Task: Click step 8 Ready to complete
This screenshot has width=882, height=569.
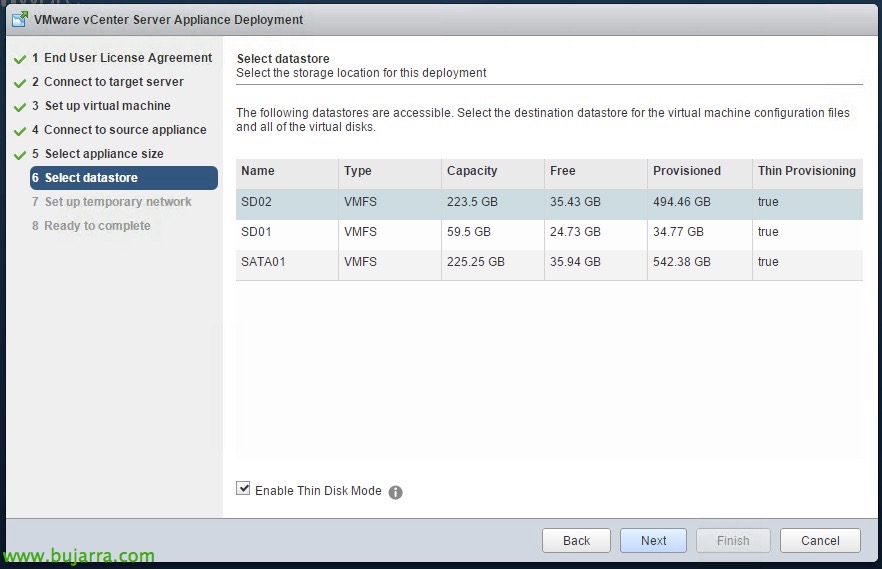Action: pyautogui.click(x=91, y=226)
